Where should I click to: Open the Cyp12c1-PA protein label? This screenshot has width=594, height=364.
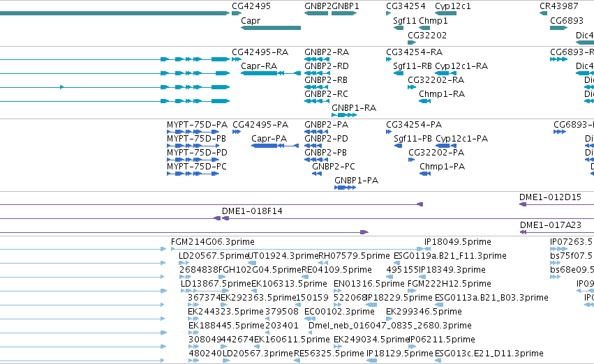click(x=462, y=139)
